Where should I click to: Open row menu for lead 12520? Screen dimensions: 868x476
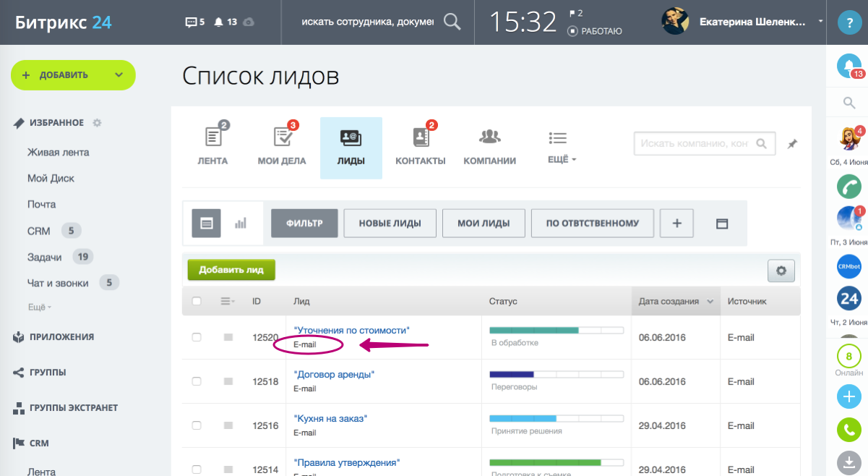228,337
